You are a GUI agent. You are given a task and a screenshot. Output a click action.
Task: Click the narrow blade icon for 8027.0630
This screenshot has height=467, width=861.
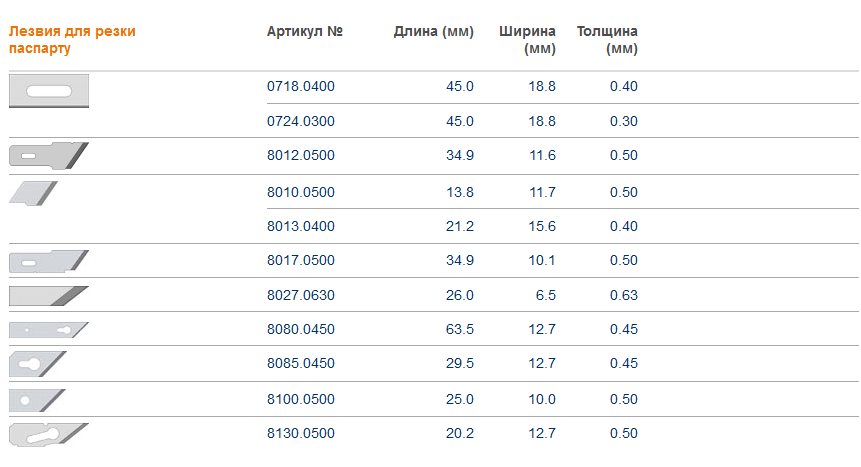click(49, 296)
